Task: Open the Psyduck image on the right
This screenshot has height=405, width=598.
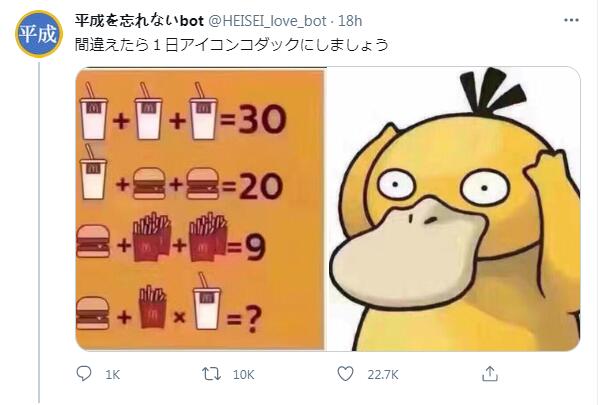Action: coord(453,209)
